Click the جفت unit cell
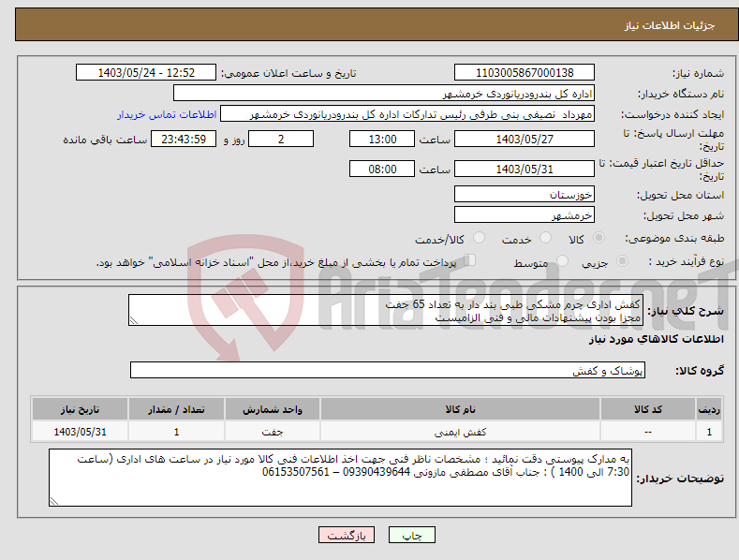The width and height of the screenshot is (739, 560). (x=273, y=432)
